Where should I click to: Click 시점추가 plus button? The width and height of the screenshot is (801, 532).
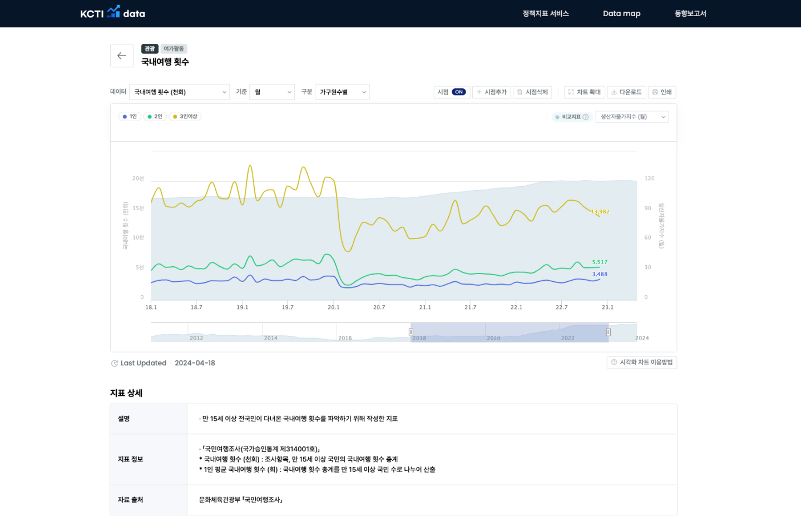pyautogui.click(x=492, y=92)
